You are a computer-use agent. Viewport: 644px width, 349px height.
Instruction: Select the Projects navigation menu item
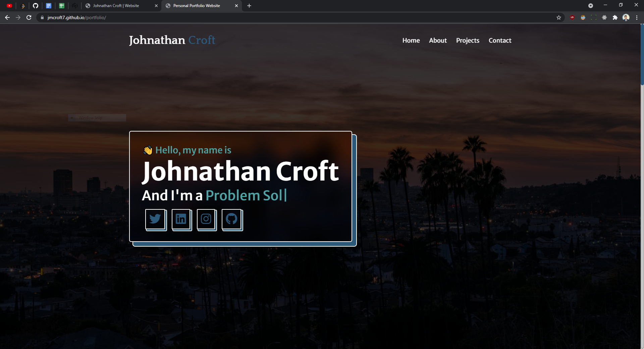[468, 40]
